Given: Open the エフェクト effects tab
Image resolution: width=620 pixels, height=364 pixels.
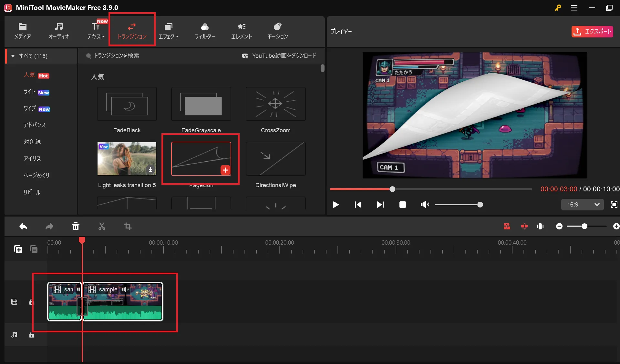Looking at the screenshot, I should click(169, 31).
